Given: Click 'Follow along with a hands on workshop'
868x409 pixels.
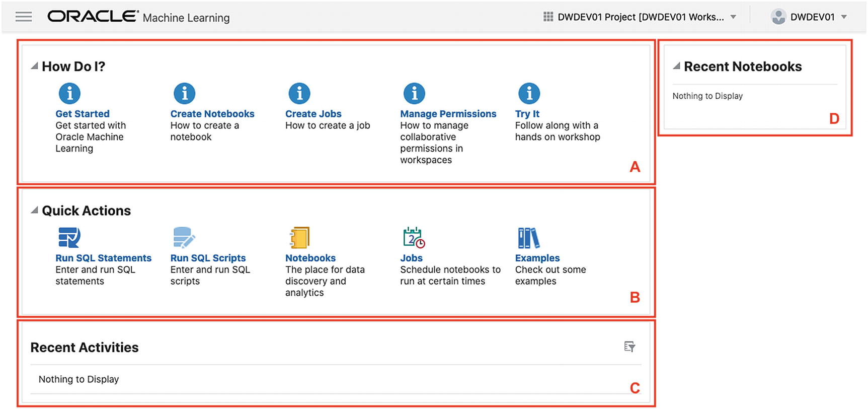Looking at the screenshot, I should pos(558,131).
